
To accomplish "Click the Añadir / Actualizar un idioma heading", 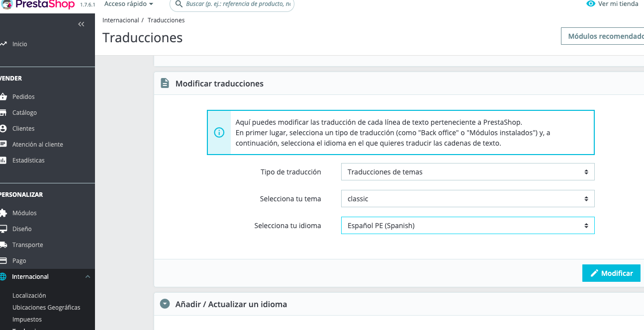I will pos(231,304).
